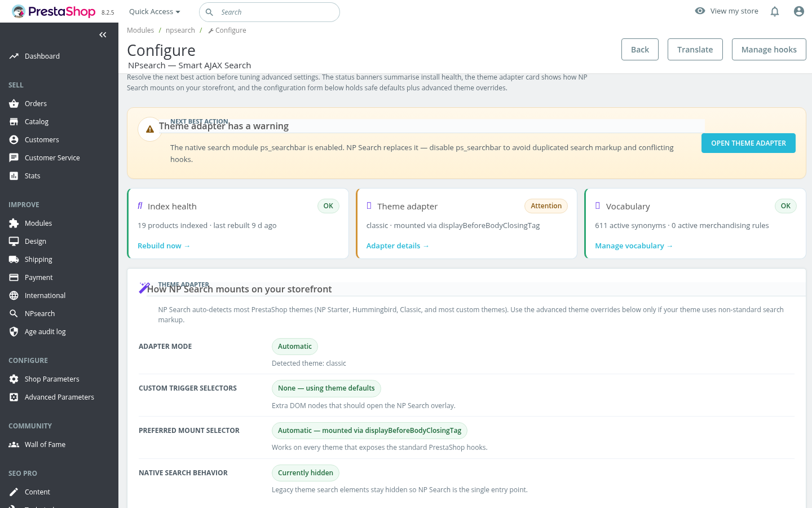812x508 pixels.
Task: Collapse the sidebar with the double-chevron icon
Action: coord(103,35)
